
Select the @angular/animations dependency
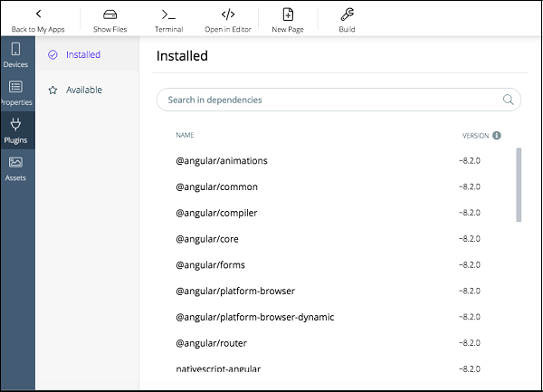click(222, 160)
